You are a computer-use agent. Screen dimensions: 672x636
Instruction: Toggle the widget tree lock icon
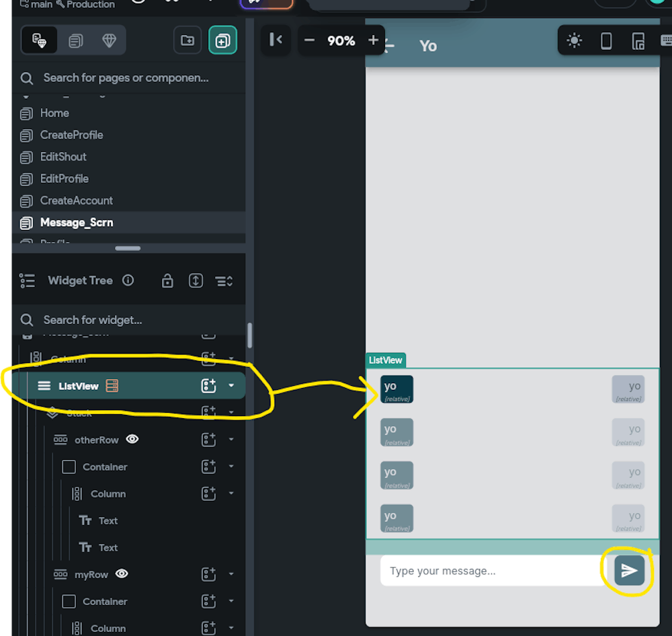(x=167, y=281)
